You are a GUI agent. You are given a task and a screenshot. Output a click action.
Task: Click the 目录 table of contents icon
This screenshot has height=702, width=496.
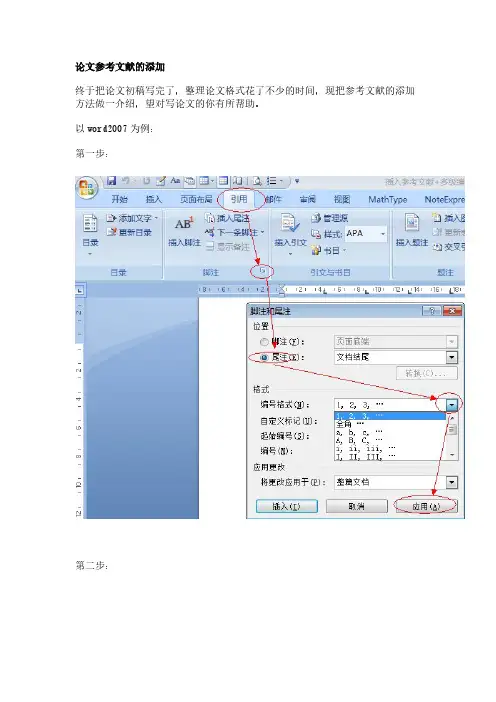[90, 223]
